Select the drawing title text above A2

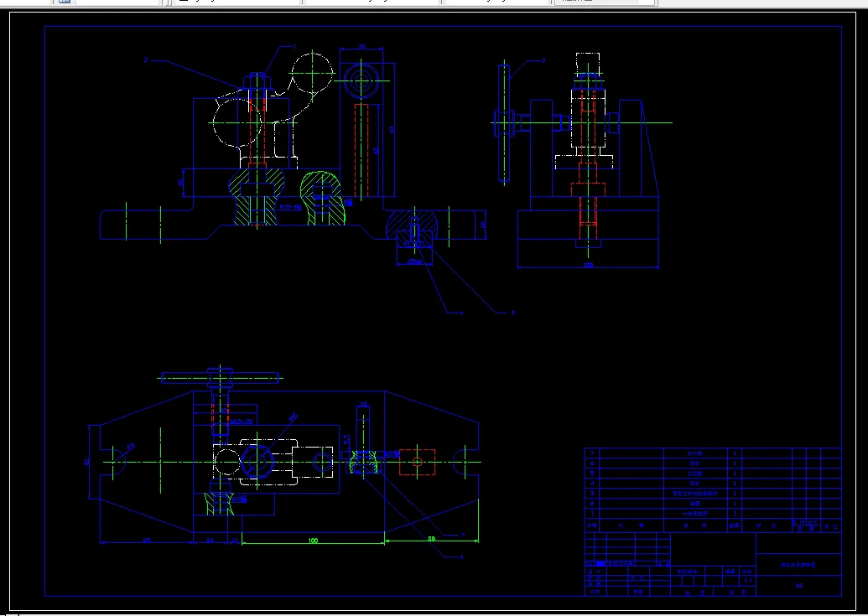[798, 565]
